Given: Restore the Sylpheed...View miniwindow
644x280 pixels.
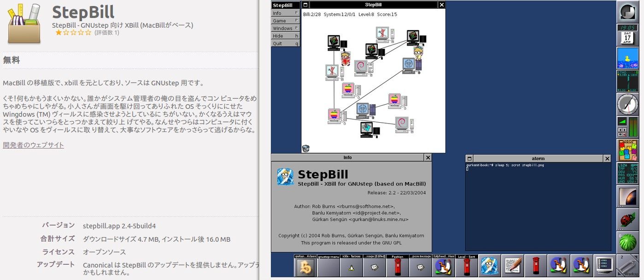Looking at the screenshot, I should point(444,265).
